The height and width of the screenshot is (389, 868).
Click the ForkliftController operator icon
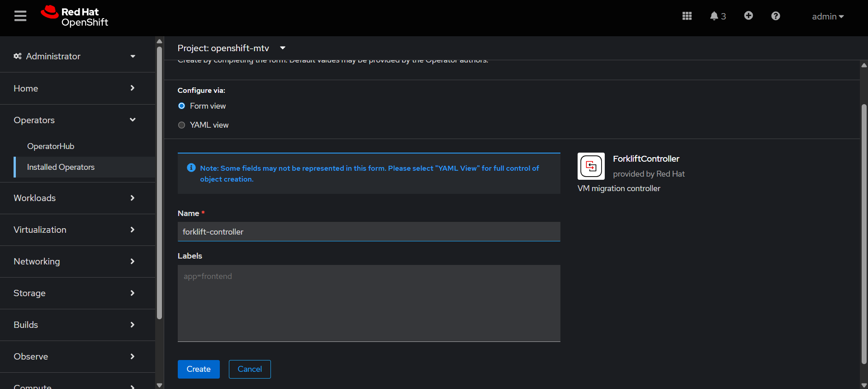point(591,166)
